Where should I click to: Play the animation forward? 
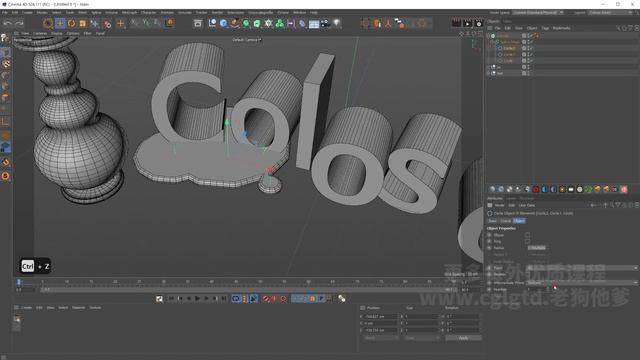coord(198,299)
